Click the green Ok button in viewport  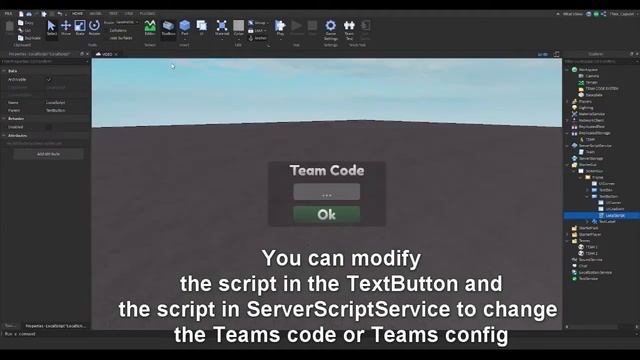327,214
